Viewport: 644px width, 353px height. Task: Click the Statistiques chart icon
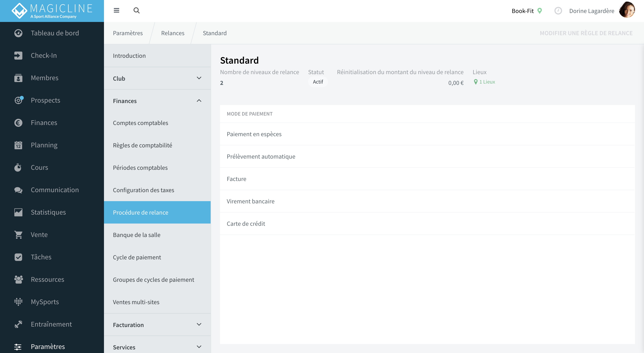point(18,212)
